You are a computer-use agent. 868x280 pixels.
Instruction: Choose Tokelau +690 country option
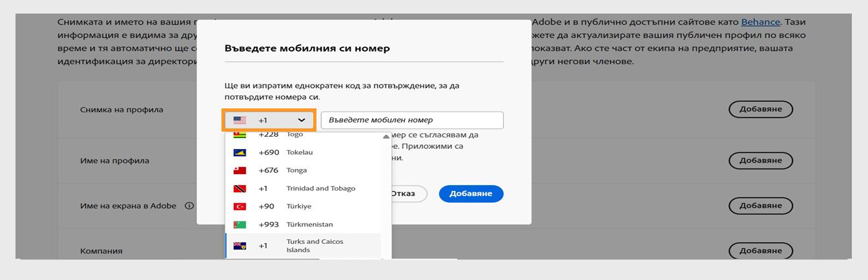click(303, 152)
